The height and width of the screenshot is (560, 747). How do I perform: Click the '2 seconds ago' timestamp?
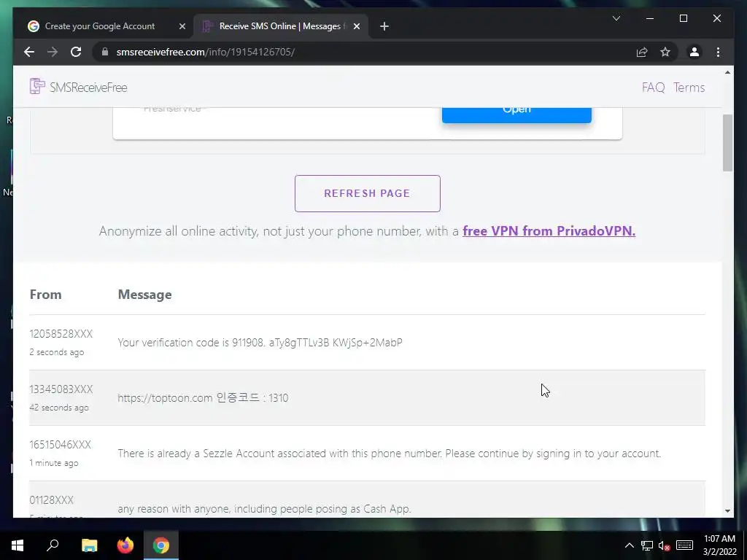click(x=57, y=352)
